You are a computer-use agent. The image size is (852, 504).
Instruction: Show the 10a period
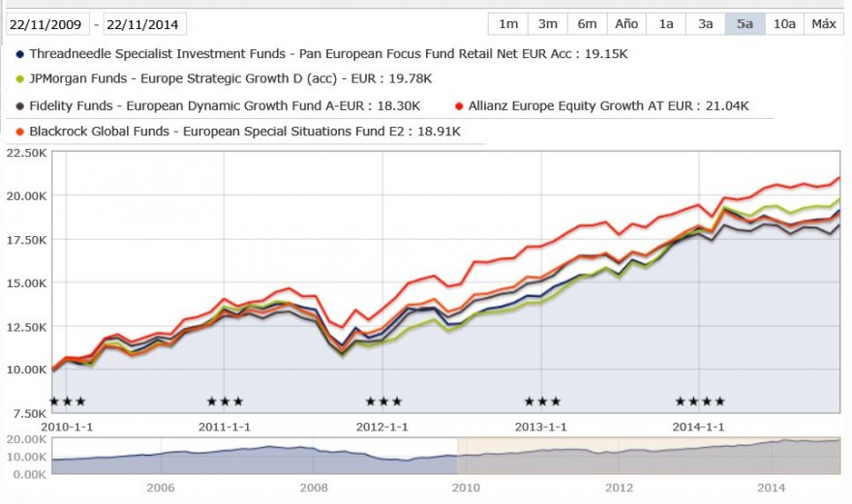pyautogui.click(x=784, y=24)
